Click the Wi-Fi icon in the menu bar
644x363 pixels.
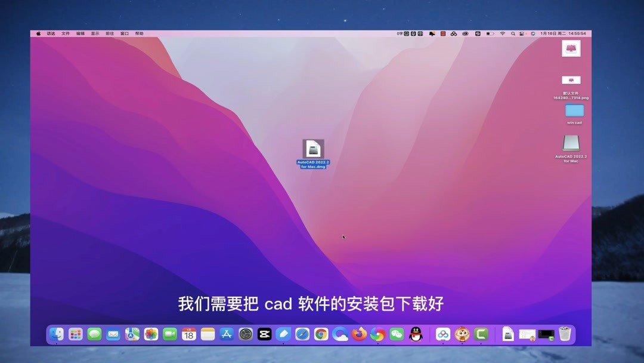[502, 33]
